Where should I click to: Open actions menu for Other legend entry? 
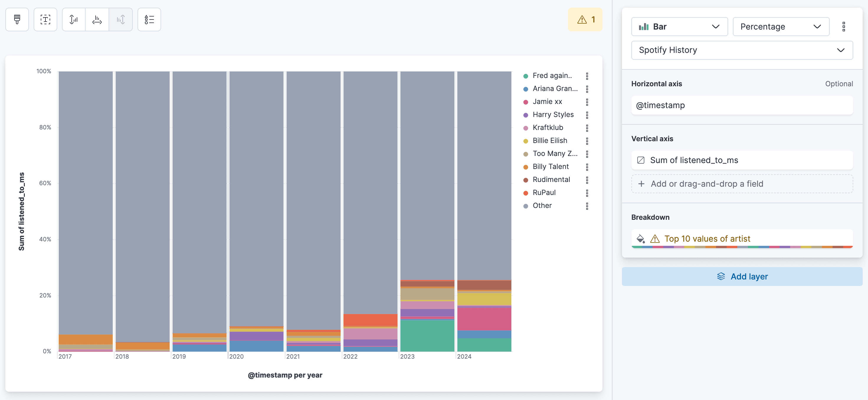pyautogui.click(x=588, y=206)
